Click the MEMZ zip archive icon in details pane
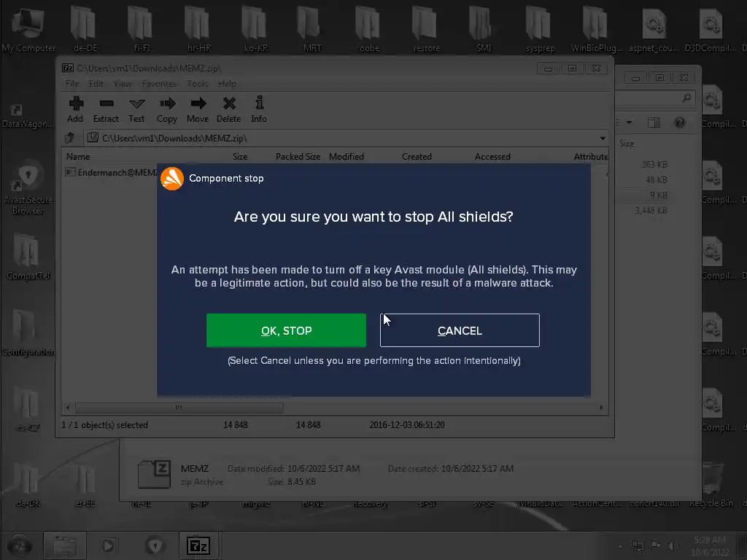This screenshot has width=747, height=560. tap(154, 474)
